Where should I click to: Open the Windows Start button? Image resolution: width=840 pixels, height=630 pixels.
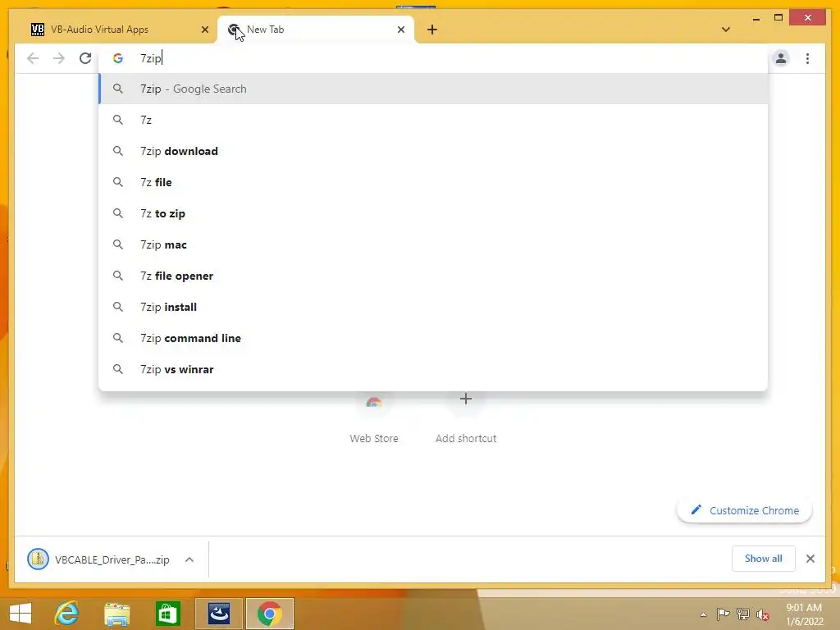[21, 614]
